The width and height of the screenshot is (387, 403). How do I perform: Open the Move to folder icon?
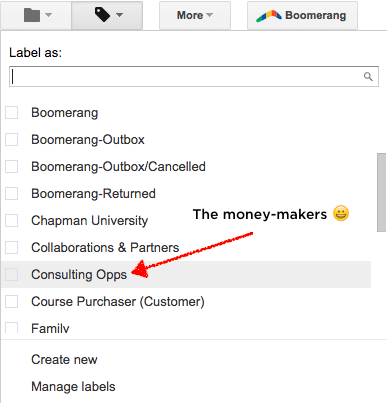click(32, 15)
